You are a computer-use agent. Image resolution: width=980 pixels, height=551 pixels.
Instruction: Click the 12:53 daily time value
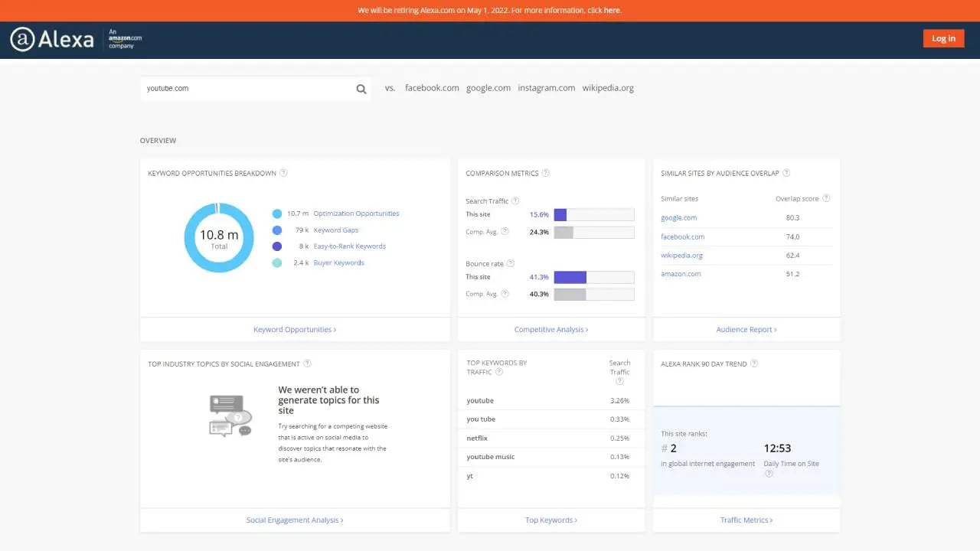click(777, 448)
